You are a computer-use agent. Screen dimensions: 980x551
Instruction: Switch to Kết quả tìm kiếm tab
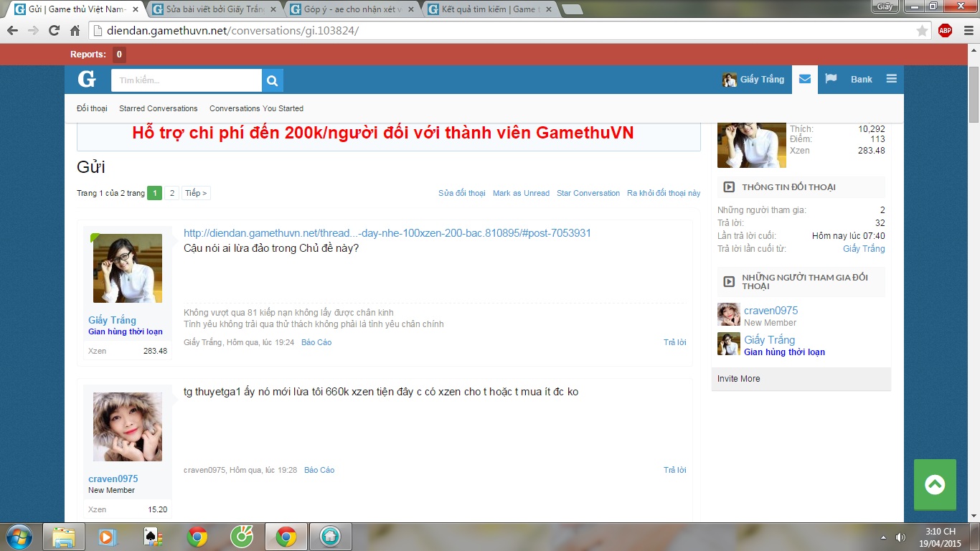490,9
